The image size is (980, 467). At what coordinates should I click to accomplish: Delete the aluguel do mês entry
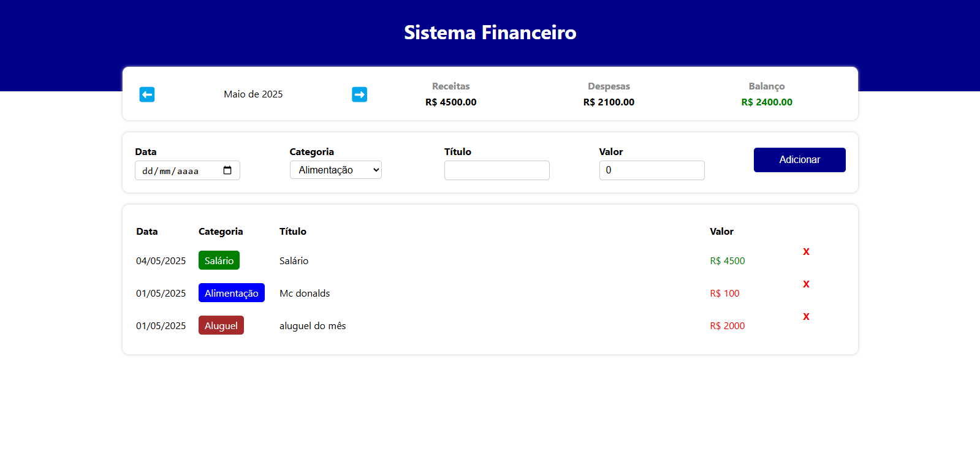(806, 317)
